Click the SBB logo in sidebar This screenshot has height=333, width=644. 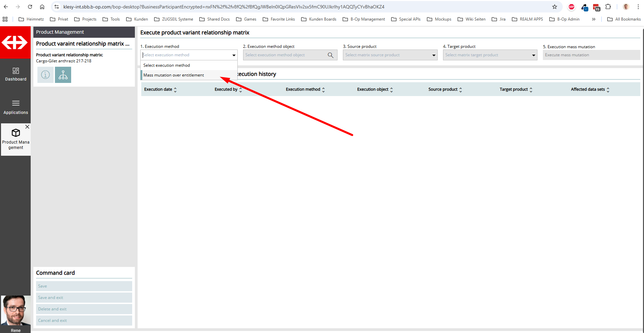(x=15, y=43)
